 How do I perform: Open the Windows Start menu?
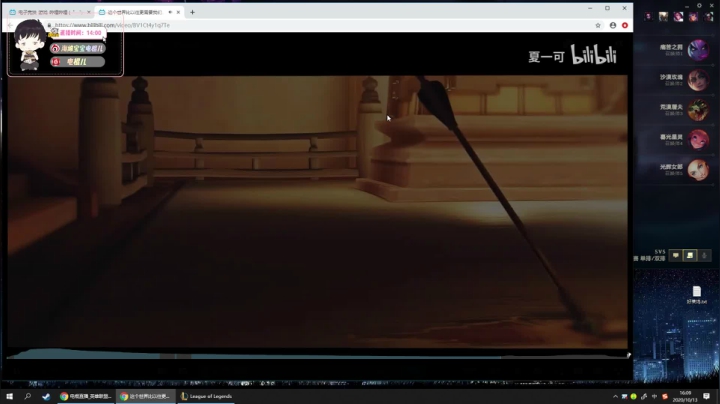pos(10,396)
